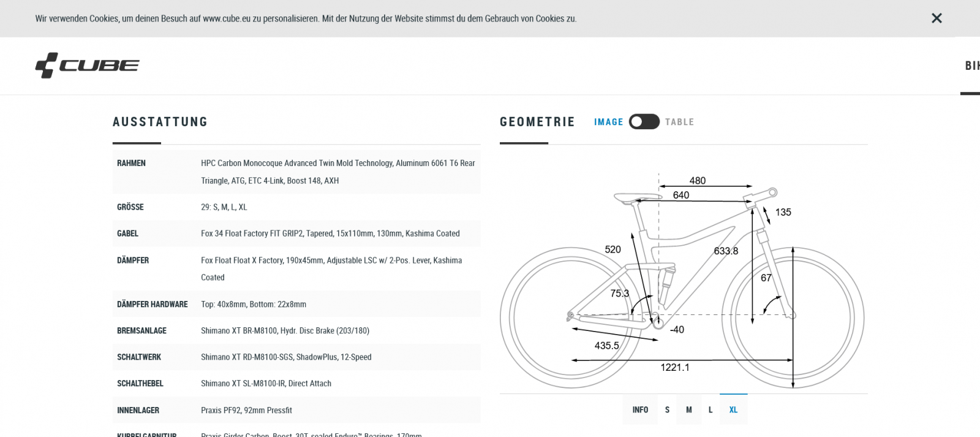Select the GABEL specification row
Screen dimensions: 980x437
click(296, 234)
